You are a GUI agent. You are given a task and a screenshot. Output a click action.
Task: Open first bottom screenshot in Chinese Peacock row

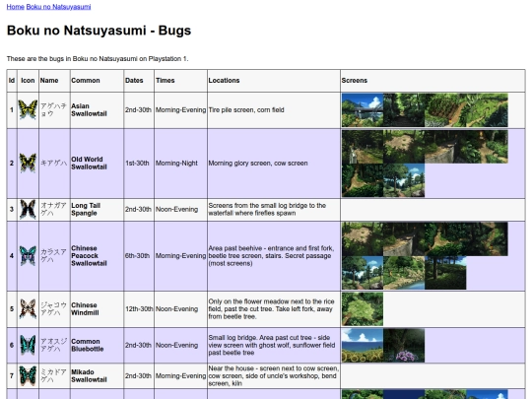pos(363,273)
